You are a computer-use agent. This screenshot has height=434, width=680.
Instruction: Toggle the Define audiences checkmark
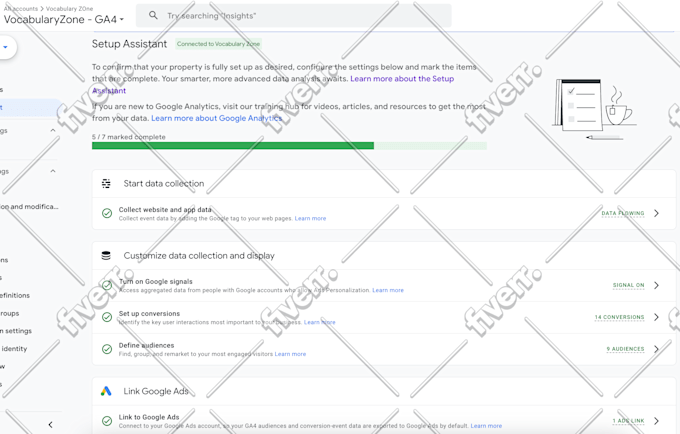[x=107, y=349]
